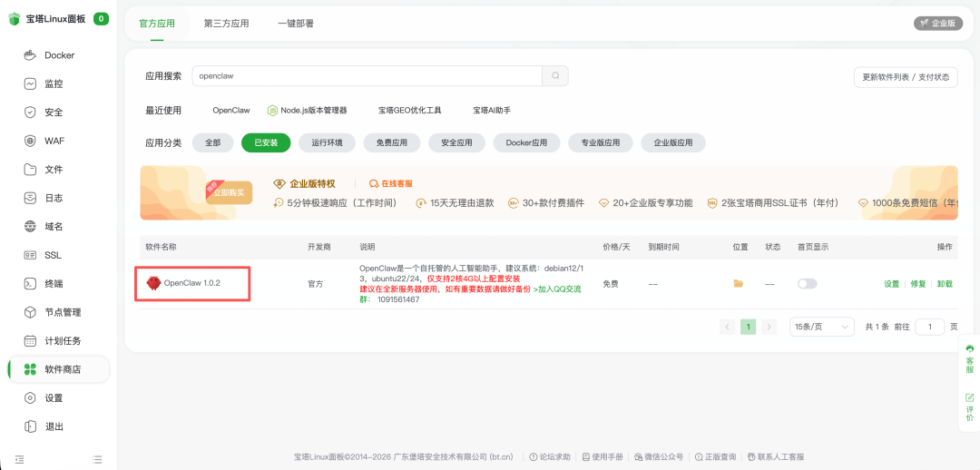Open the 设置 gear icon in sidebar

[x=30, y=398]
